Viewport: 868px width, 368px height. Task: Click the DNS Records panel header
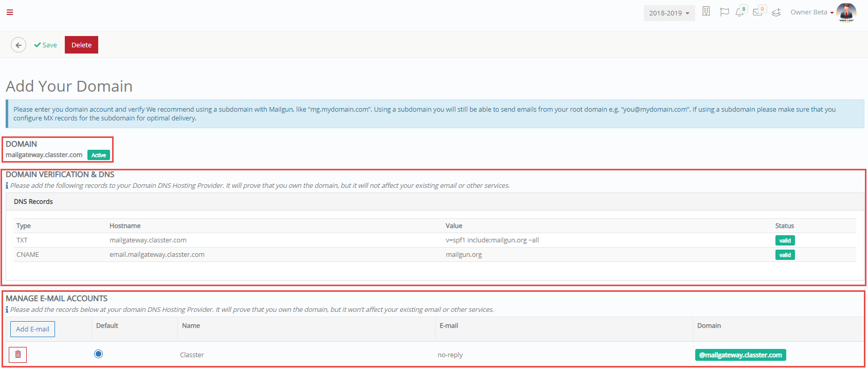pyautogui.click(x=435, y=201)
